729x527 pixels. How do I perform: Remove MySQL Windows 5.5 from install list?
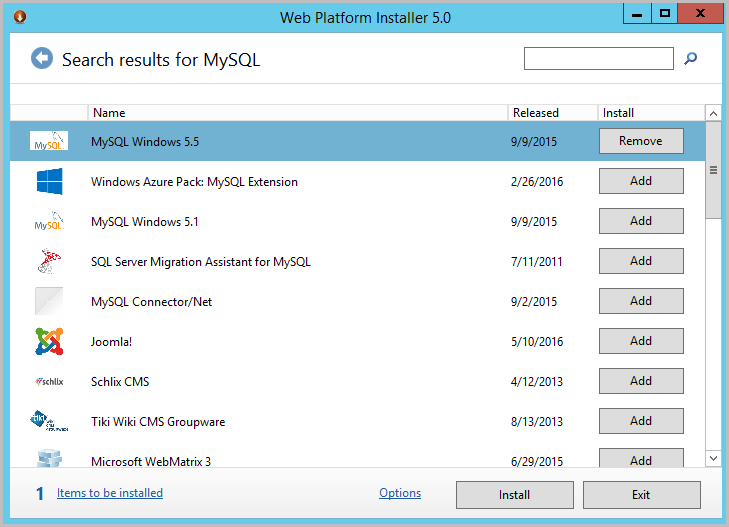pyautogui.click(x=640, y=141)
